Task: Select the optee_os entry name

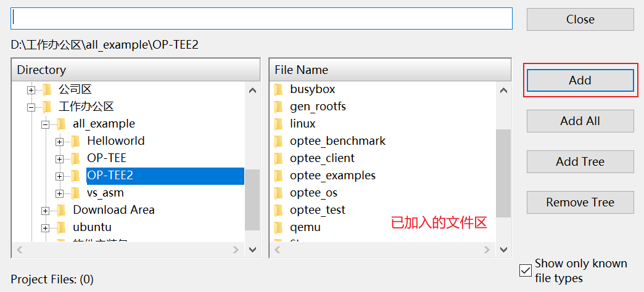Action: pyautogui.click(x=313, y=193)
